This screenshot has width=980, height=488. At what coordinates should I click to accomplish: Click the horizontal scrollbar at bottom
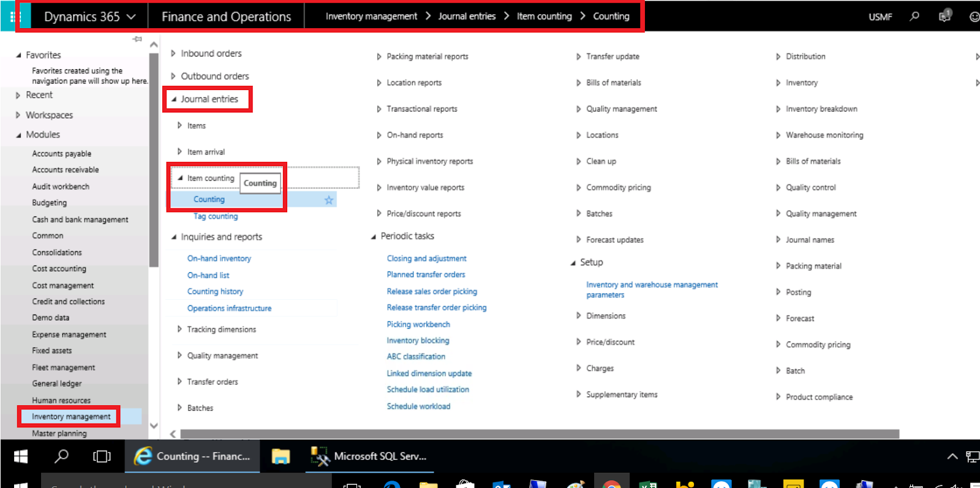(539, 434)
